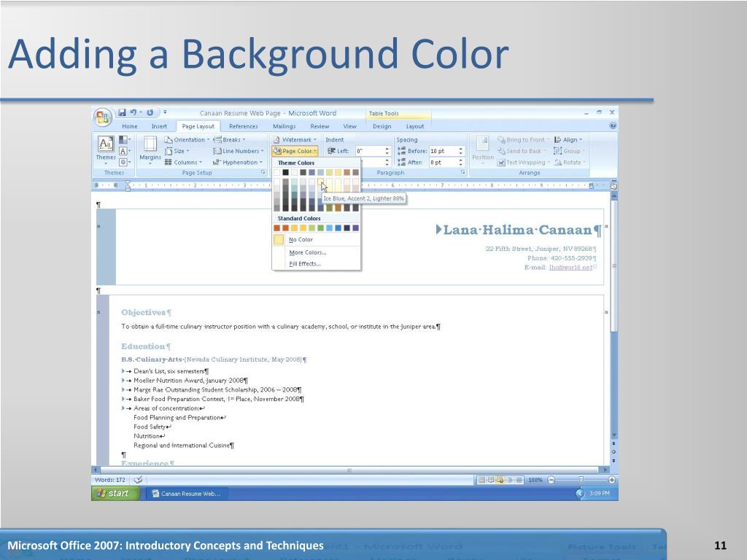Click the Spacing Before value field

(x=443, y=151)
